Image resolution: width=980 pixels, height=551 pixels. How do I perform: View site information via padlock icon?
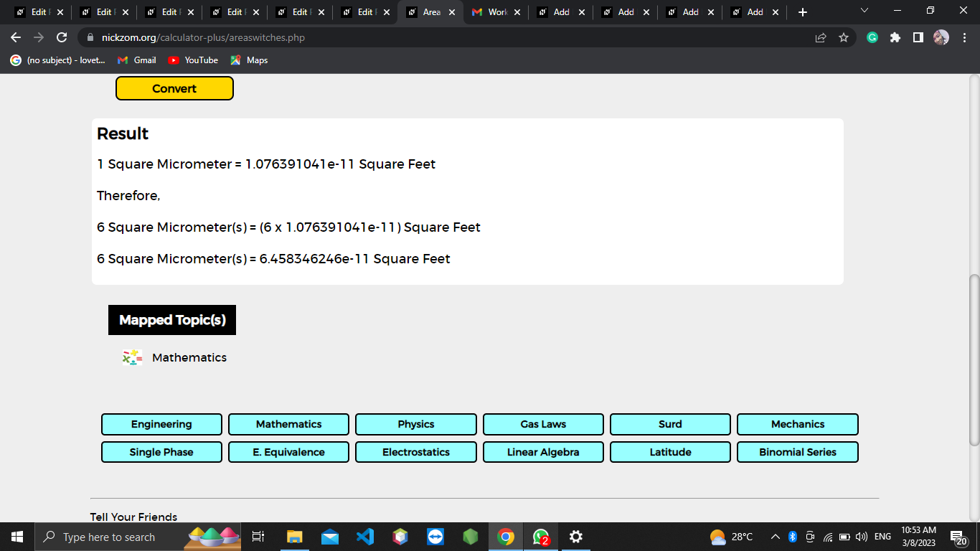tap(90, 37)
